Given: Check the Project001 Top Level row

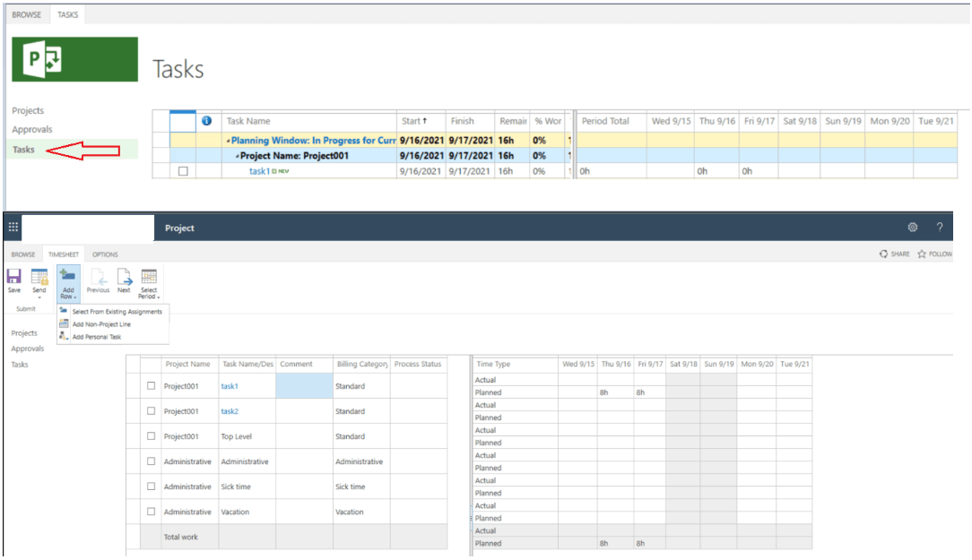Looking at the screenshot, I should [151, 436].
